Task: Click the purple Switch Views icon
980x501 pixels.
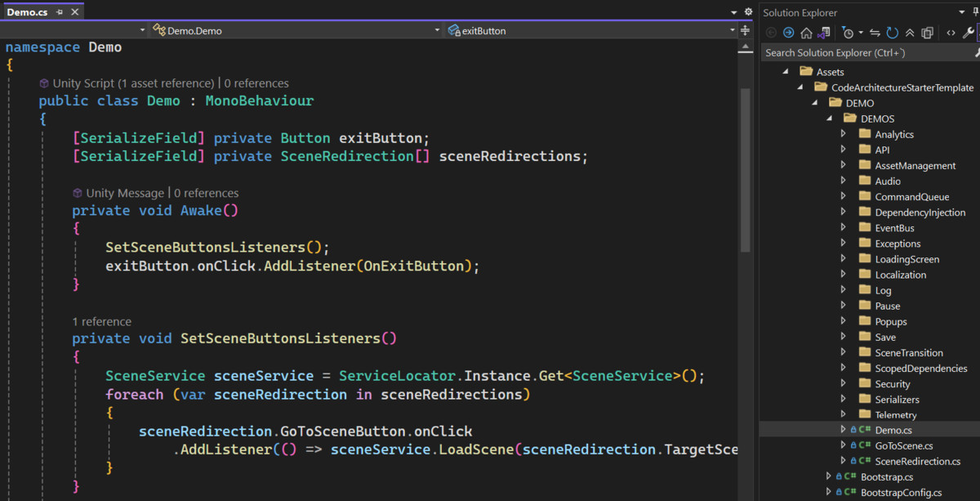Action: pyautogui.click(x=823, y=33)
